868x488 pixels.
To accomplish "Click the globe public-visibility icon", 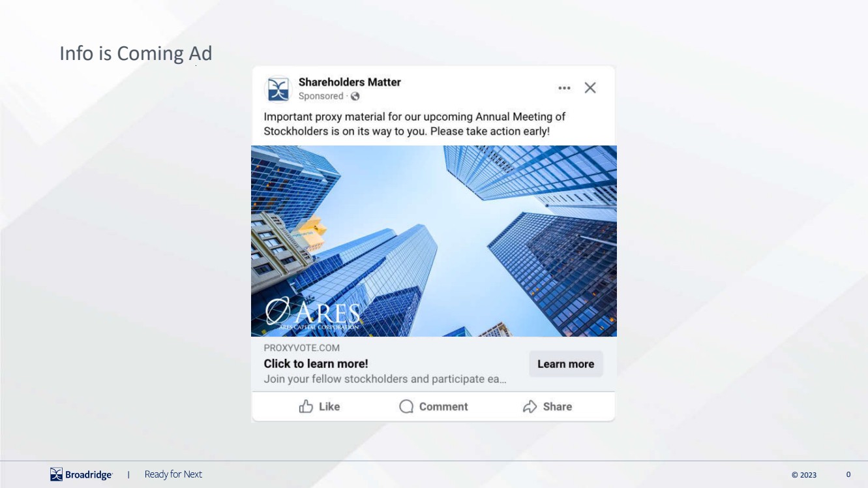I will [355, 97].
